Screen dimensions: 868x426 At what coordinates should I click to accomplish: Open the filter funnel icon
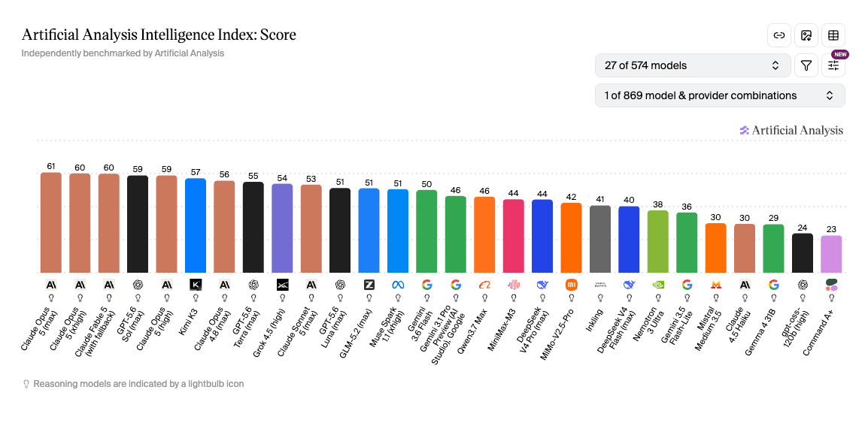pyautogui.click(x=806, y=65)
